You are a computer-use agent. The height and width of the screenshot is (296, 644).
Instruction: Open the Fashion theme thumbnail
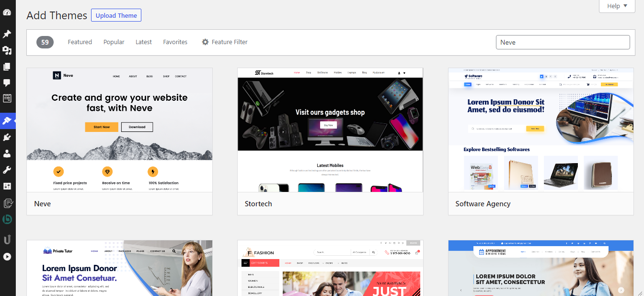(330, 268)
